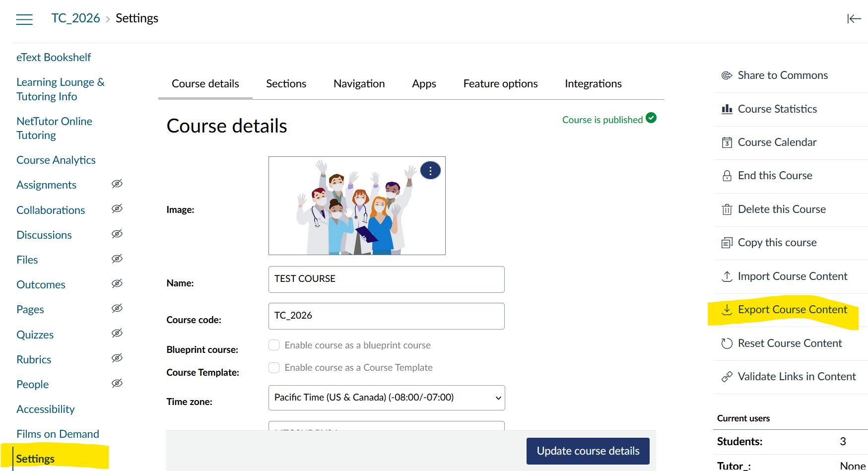
Task: Click the Validate Links chain icon
Action: point(727,377)
